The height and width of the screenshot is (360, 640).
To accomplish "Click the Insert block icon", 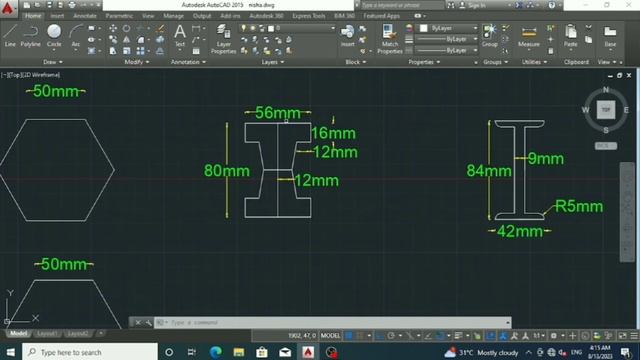I will click(x=347, y=36).
